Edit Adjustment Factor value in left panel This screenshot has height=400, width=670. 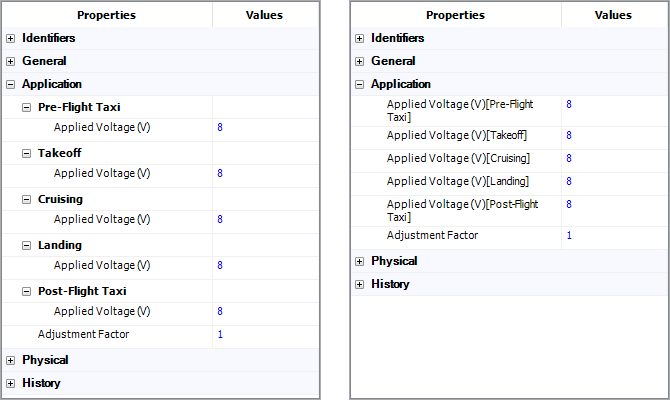264,334
